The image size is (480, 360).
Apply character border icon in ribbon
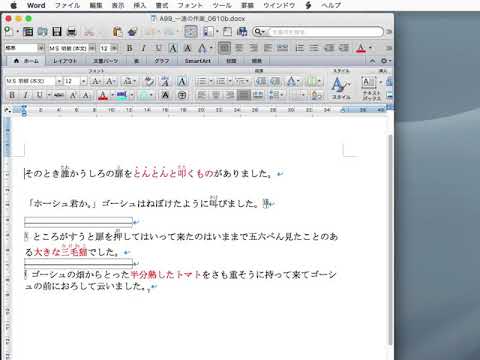tap(182, 81)
